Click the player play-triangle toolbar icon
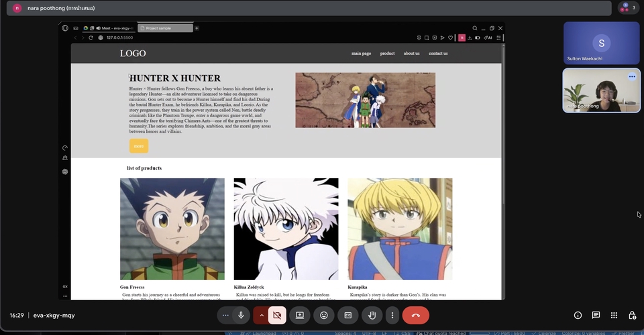Screen dimensions: 644x335 [x=442, y=38]
